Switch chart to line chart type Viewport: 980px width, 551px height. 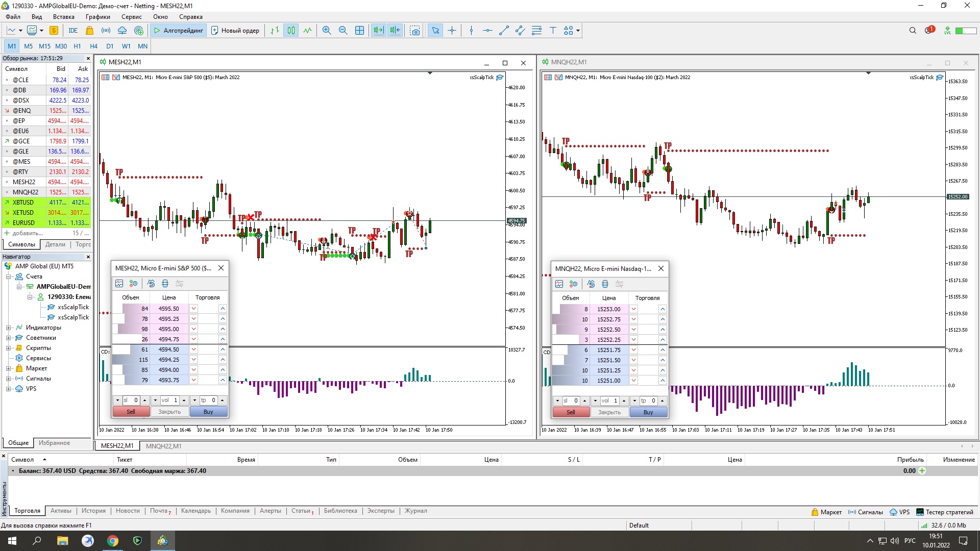click(307, 31)
